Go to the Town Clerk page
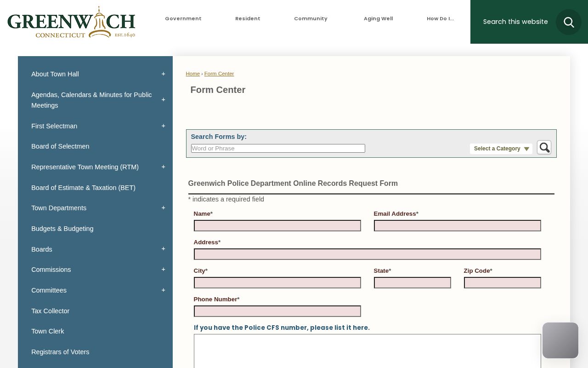The height and width of the screenshot is (368, 588). click(x=47, y=331)
